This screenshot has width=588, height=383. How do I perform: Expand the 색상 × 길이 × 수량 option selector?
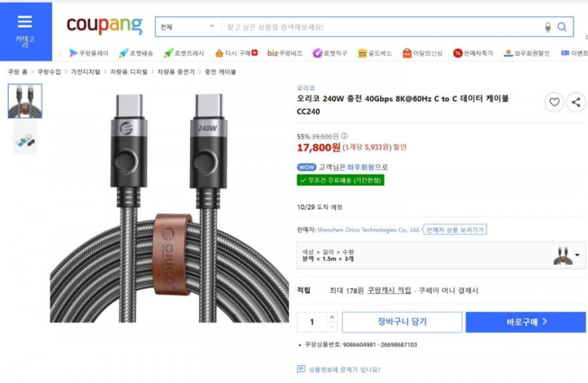click(577, 255)
